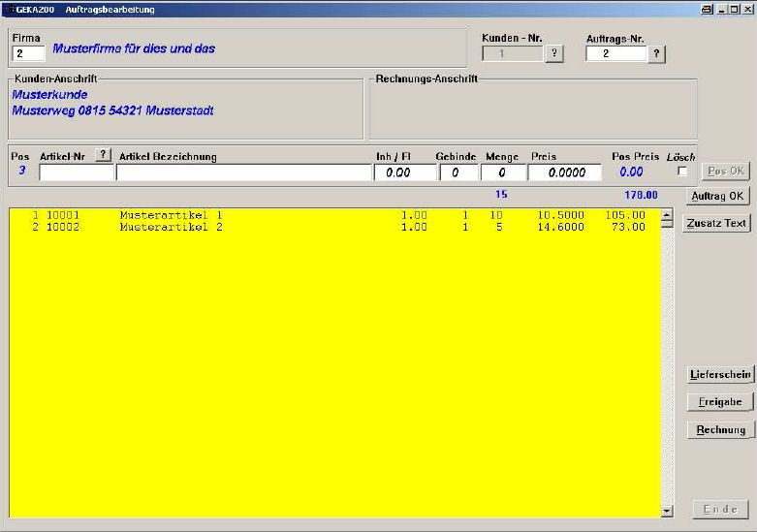Click position total 73.00
The image size is (757, 532).
coord(628,227)
